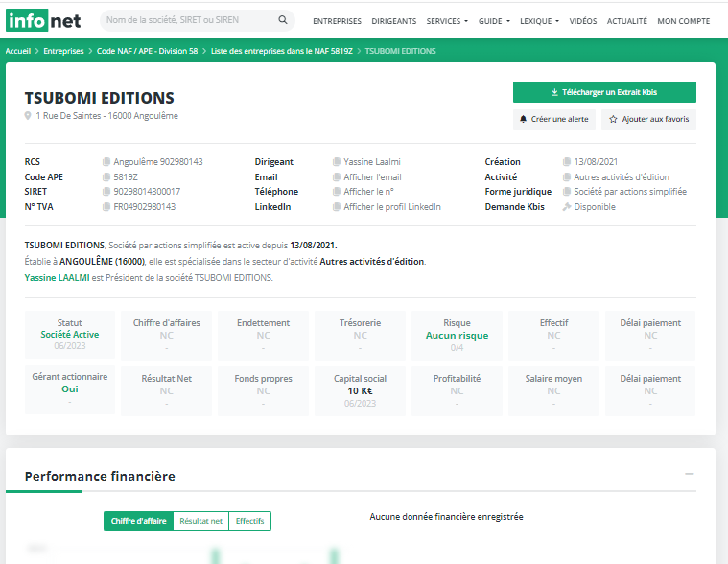Click the Risque Aucun risque card

click(x=457, y=335)
